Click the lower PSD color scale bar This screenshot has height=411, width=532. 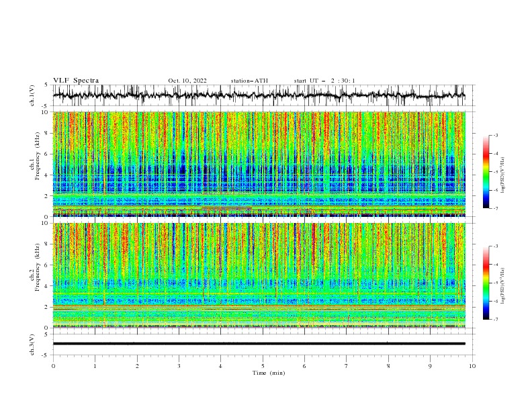click(486, 283)
